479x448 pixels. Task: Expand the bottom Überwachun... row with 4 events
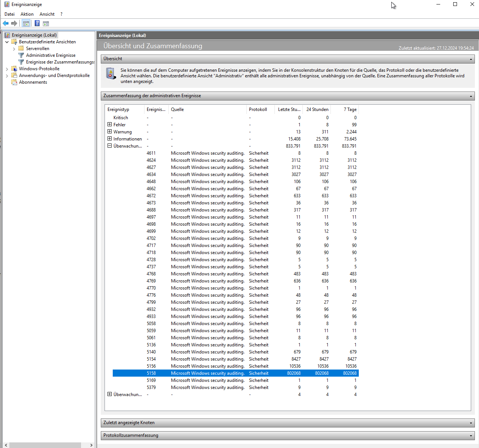point(109,394)
